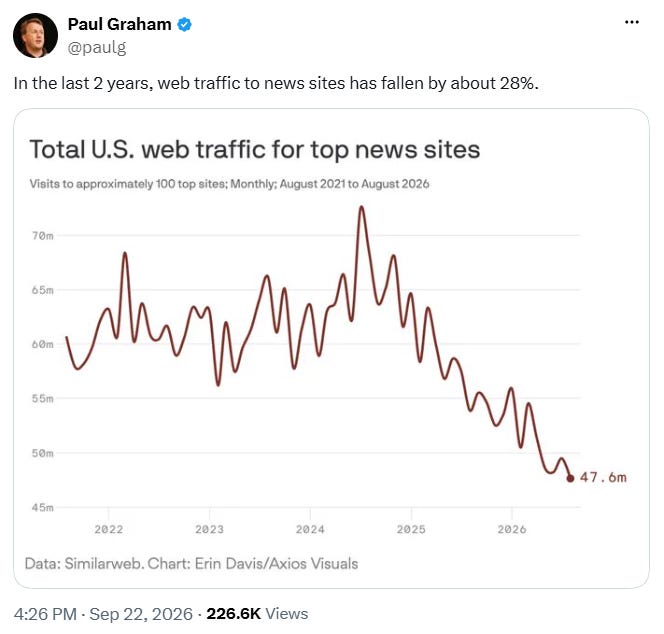Image resolution: width=664 pixels, height=634 pixels.
Task: Click the highest peak of the traffic line
Action: click(361, 208)
